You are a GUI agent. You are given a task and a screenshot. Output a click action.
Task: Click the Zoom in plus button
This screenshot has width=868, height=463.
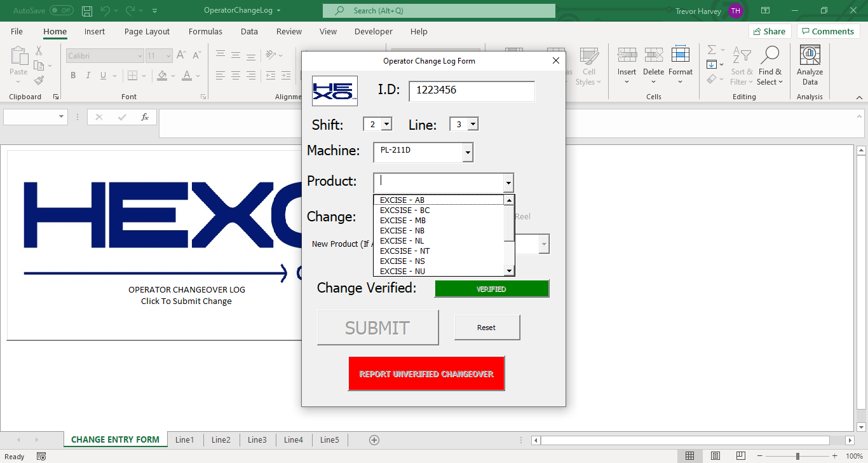pos(836,456)
